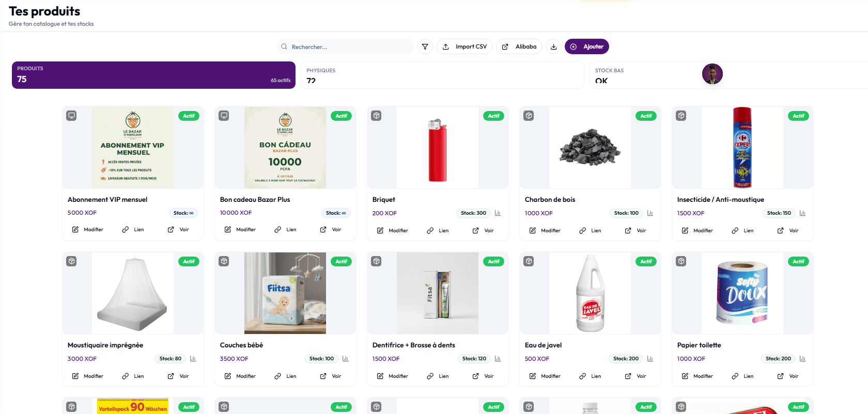Viewport: 868px width, 414px height.
Task: Open the Abonnement VIP mensuel product image
Action: pyautogui.click(x=133, y=148)
